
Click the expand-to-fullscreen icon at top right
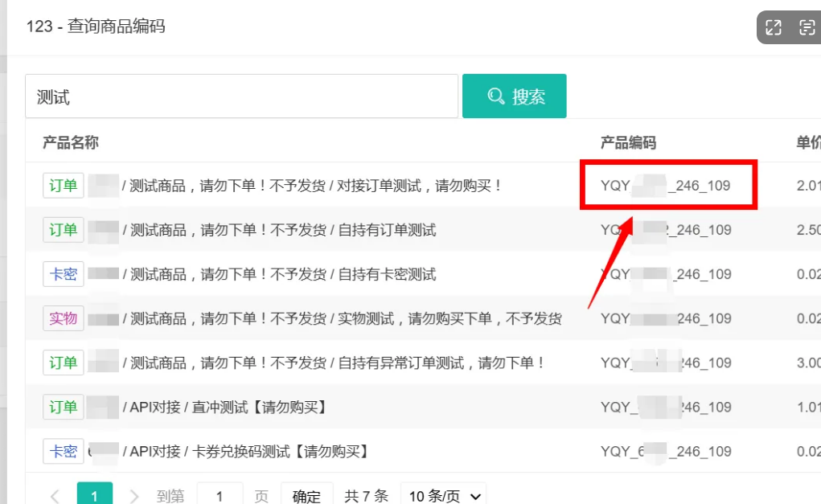(774, 27)
